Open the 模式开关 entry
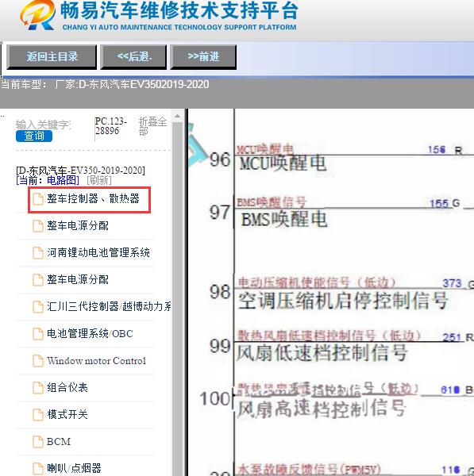Viewport: 474px width, 476px height. click(67, 414)
